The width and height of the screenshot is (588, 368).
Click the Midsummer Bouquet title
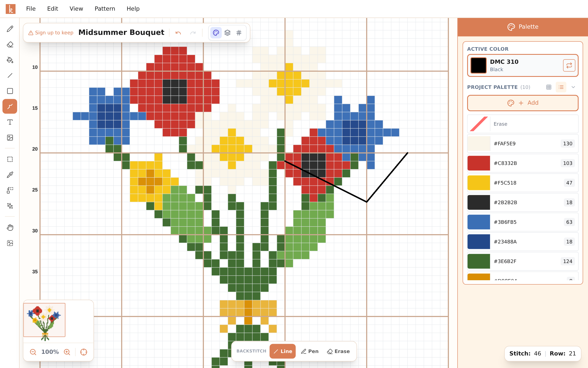(121, 32)
